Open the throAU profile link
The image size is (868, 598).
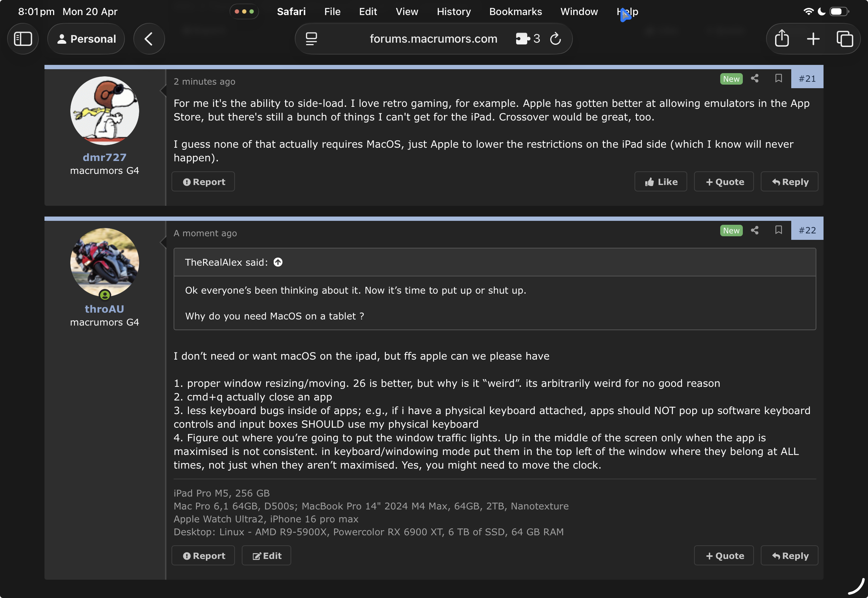coord(105,309)
